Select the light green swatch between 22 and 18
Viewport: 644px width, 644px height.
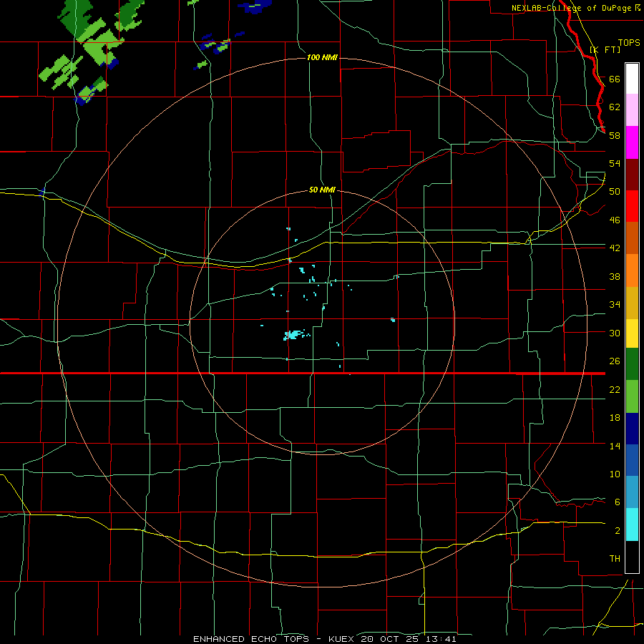(632, 396)
